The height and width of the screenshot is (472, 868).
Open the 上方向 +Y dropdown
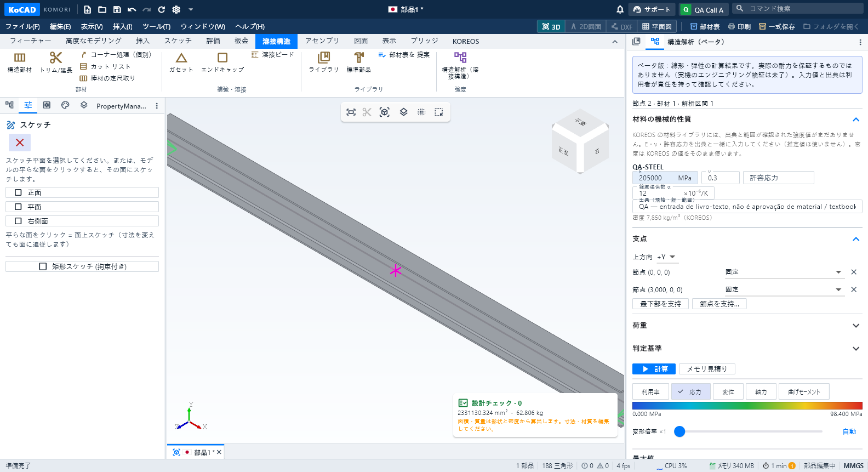[666, 257]
